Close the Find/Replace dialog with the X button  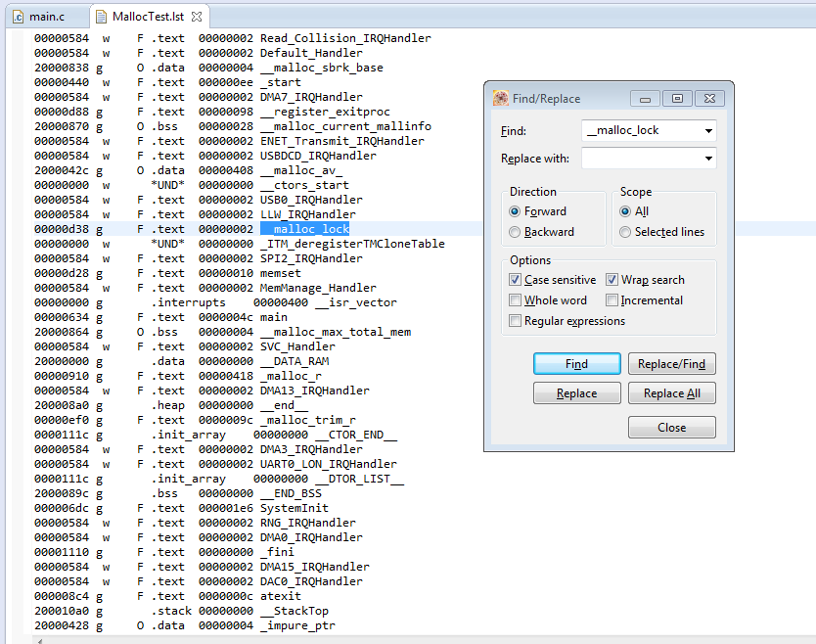(x=709, y=99)
